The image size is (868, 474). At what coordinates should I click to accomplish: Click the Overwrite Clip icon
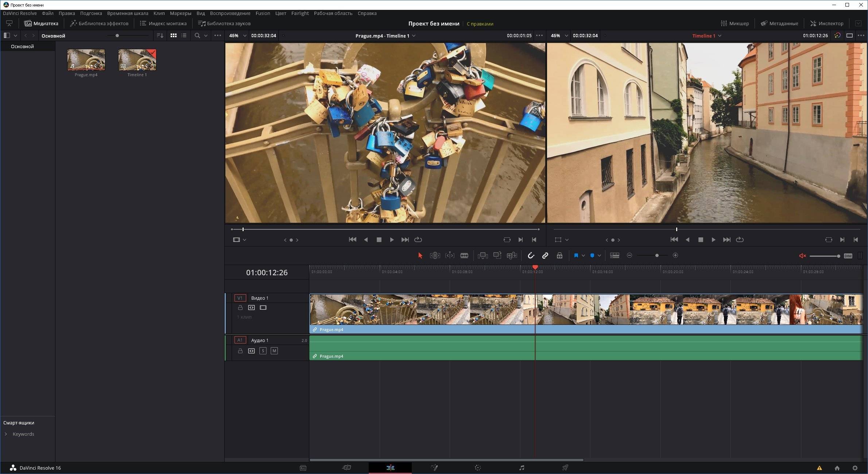(x=497, y=256)
